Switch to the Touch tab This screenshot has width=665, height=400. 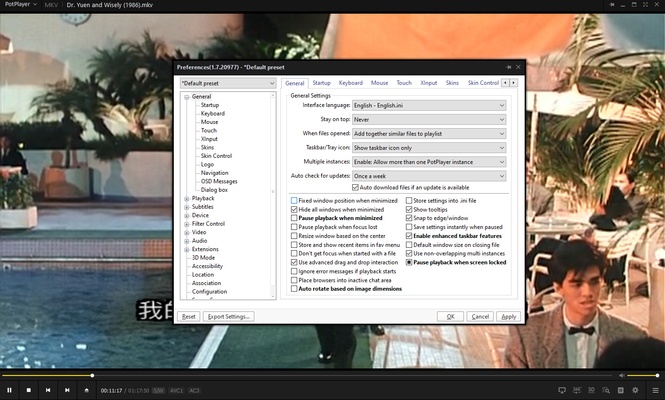(x=404, y=83)
